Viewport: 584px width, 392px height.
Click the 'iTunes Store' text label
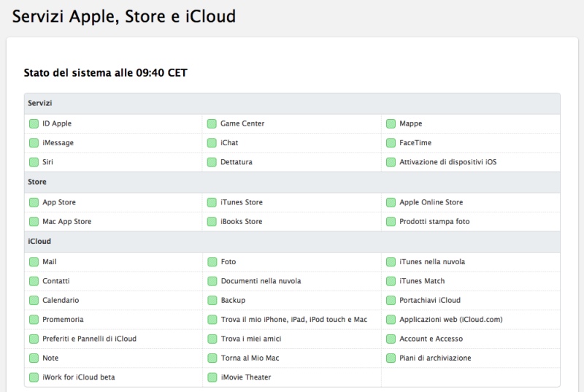242,202
